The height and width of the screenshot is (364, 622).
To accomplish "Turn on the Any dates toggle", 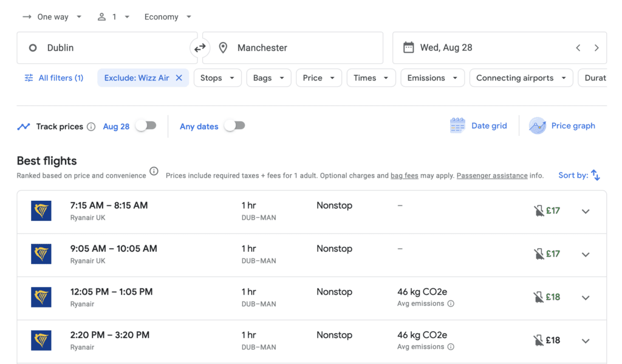I will 235,124.
